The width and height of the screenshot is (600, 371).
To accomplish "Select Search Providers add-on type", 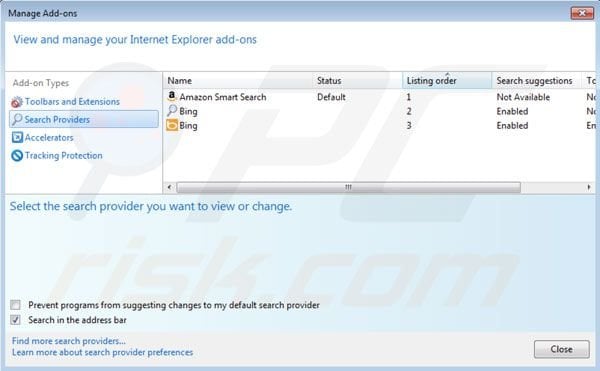I will pos(84,119).
